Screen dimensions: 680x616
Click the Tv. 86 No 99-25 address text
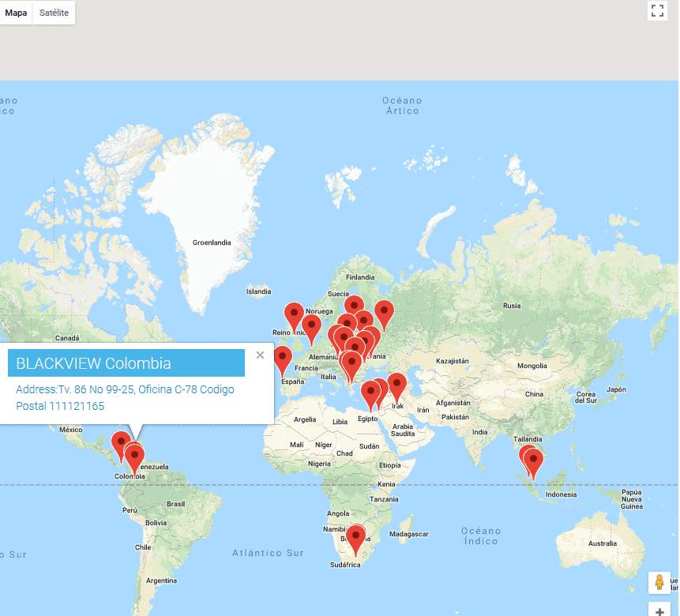[x=125, y=397]
